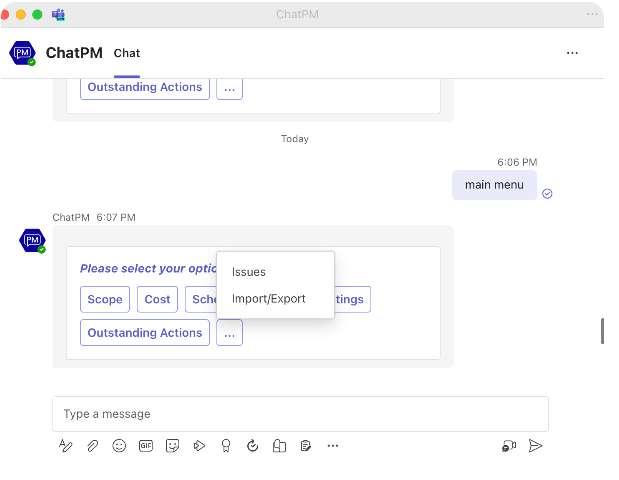
Task: Click the partially hidden Schedule button
Action: click(x=201, y=299)
